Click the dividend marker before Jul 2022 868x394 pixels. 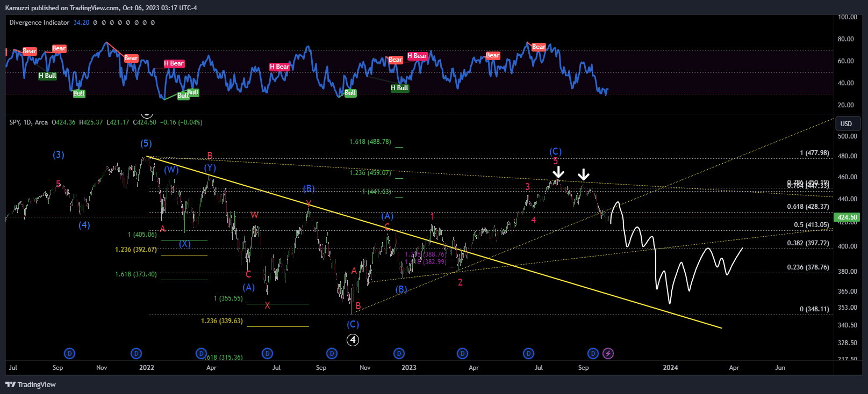pos(267,353)
